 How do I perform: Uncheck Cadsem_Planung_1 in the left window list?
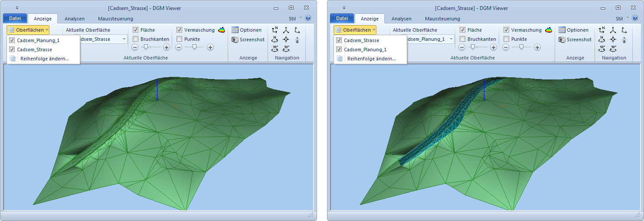tap(12, 40)
